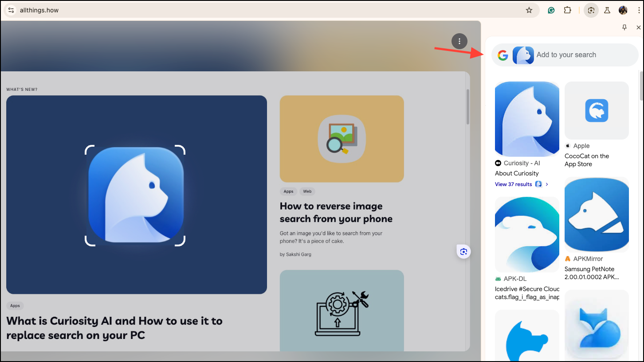
Task: Toggle the Google Lens toolbar icon
Action: pos(591,10)
